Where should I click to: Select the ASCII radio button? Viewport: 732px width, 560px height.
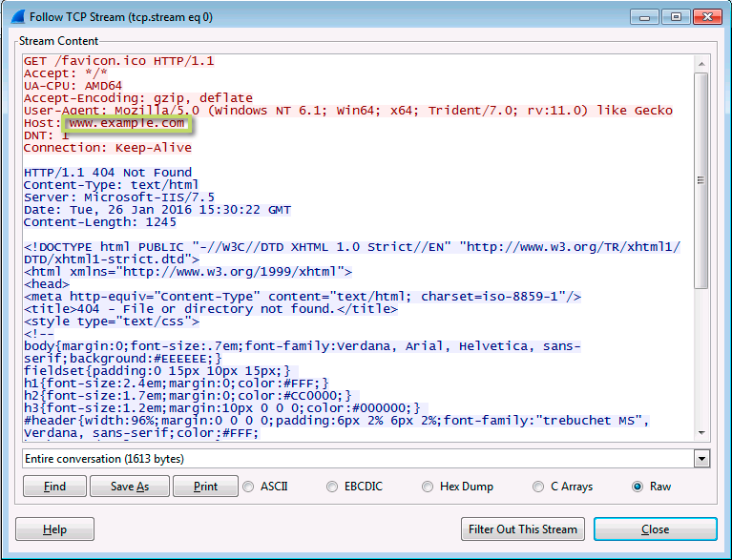[x=248, y=487]
